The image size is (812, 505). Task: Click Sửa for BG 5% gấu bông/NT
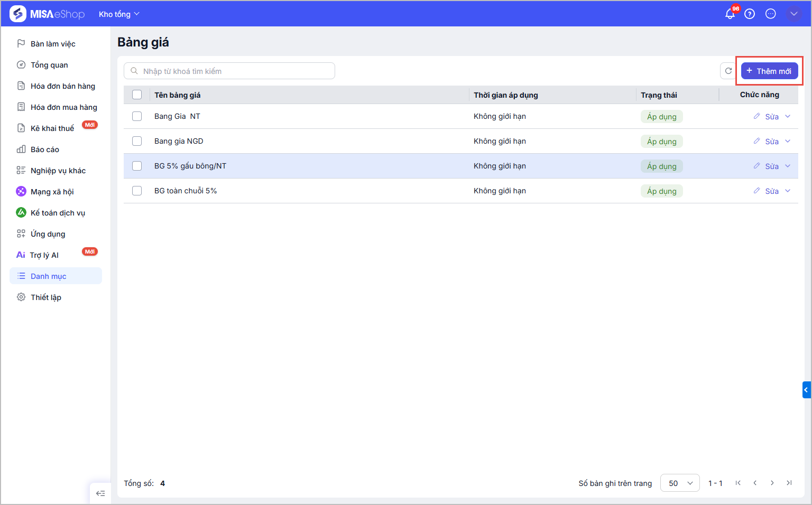tap(771, 166)
